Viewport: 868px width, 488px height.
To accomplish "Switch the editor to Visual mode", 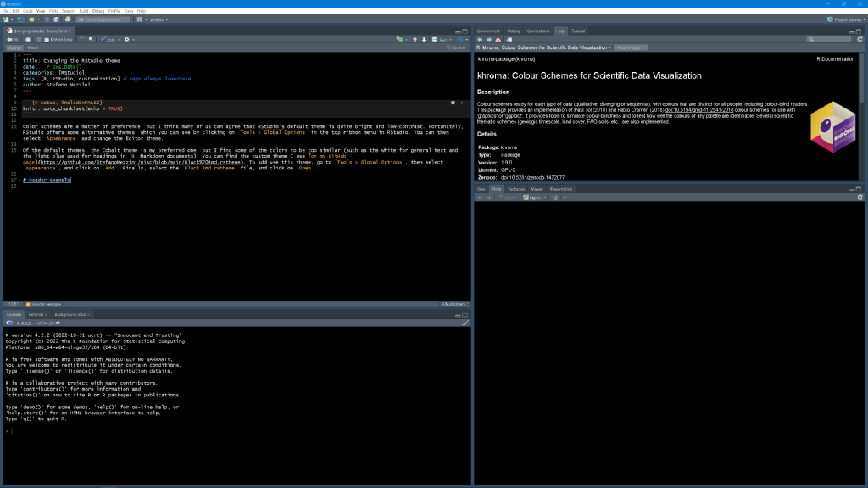I will tap(32, 47).
